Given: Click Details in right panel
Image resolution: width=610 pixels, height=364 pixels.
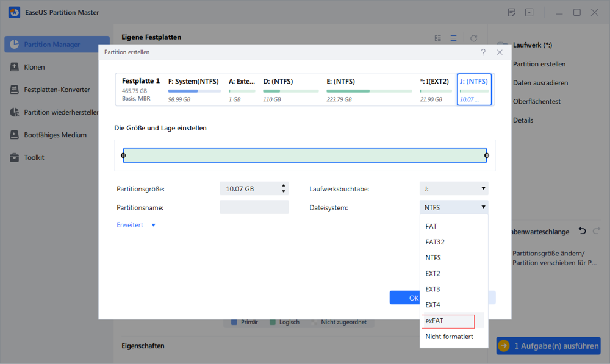Looking at the screenshot, I should point(523,120).
